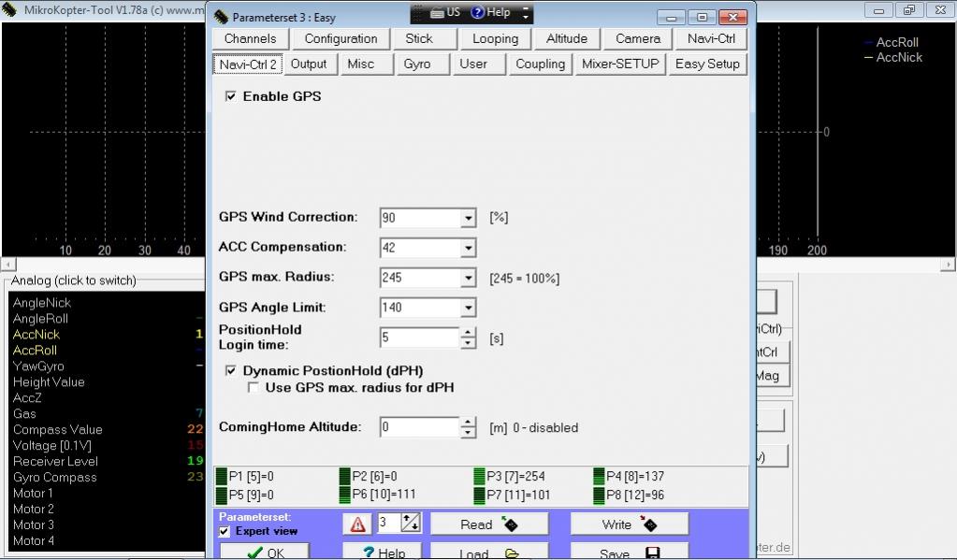This screenshot has height=560, width=957.
Task: Write settings with the Write button
Action: tap(629, 524)
